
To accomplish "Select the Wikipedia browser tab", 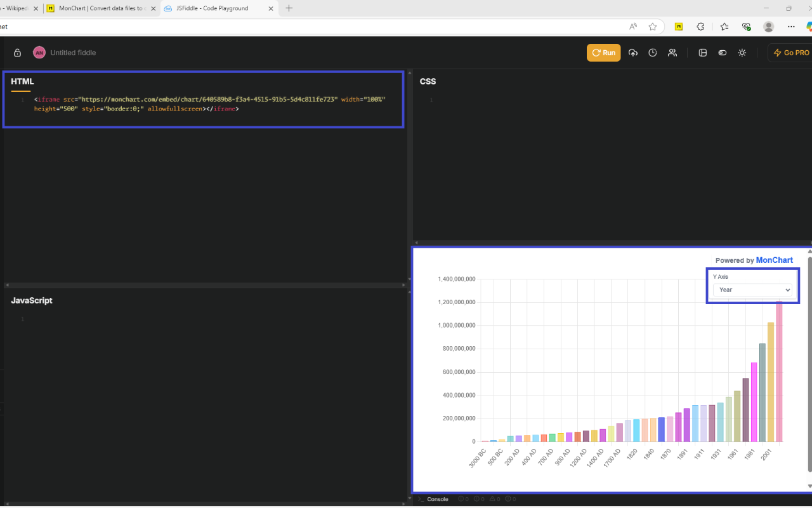I will point(16,8).
